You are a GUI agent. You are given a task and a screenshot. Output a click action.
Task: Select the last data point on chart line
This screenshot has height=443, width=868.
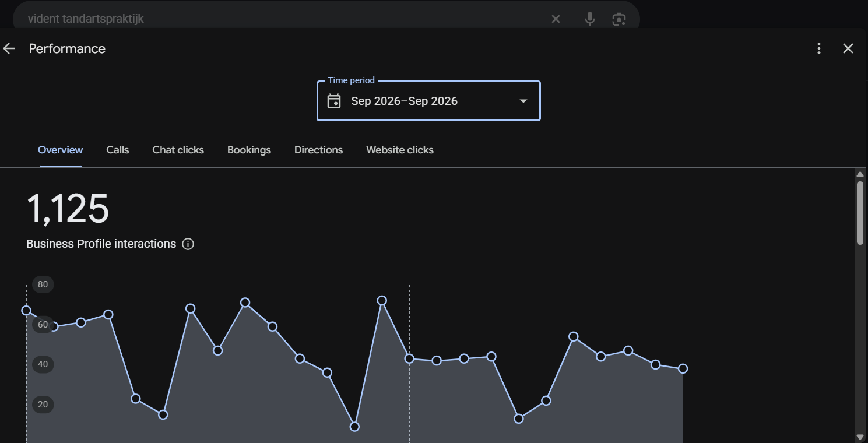tap(683, 368)
